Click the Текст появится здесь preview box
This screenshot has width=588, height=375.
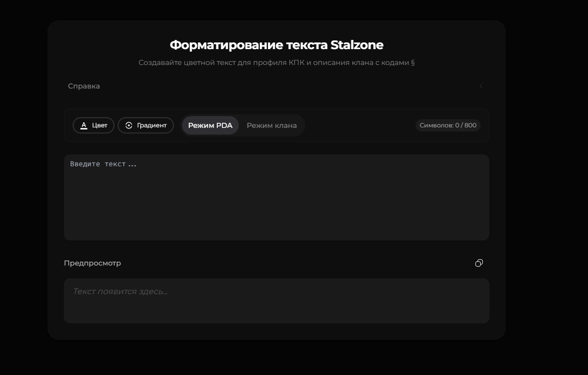pos(277,301)
